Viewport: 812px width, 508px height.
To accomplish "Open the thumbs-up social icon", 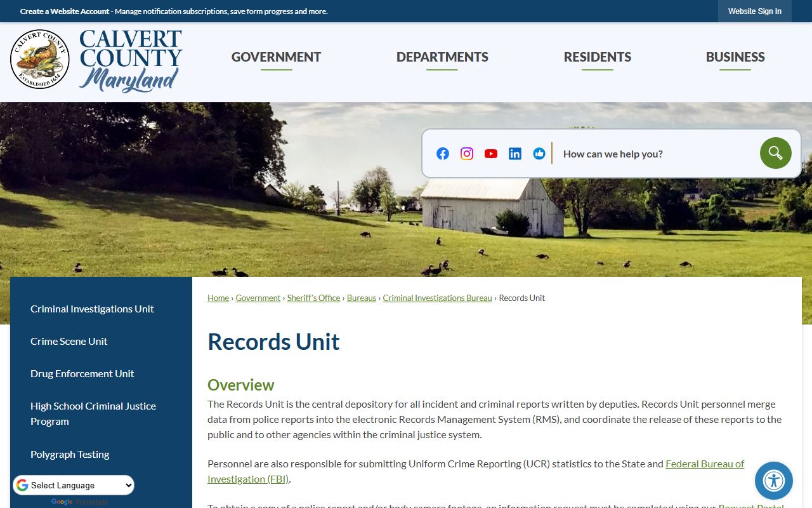I will point(539,154).
